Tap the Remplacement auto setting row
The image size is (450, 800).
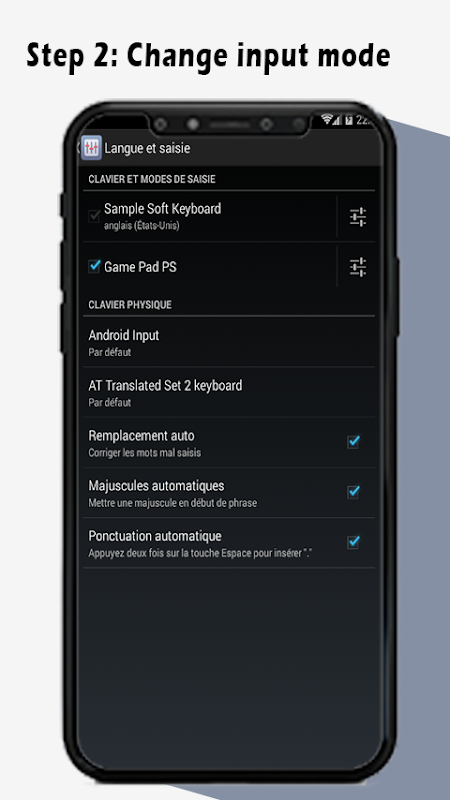pyautogui.click(x=229, y=442)
